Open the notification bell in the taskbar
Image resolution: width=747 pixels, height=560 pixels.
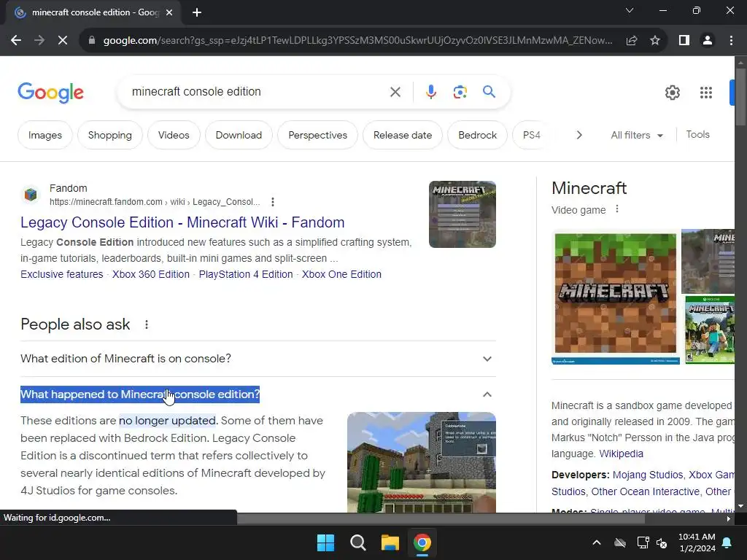point(727,542)
